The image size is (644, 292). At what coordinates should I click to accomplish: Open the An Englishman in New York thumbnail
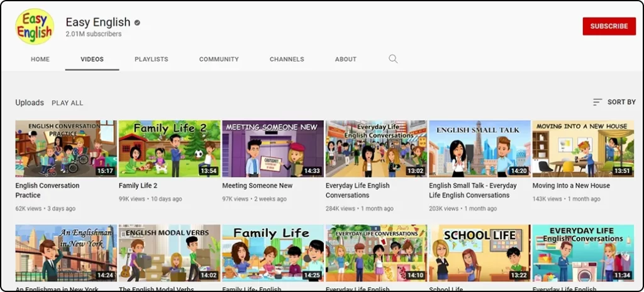(x=66, y=253)
